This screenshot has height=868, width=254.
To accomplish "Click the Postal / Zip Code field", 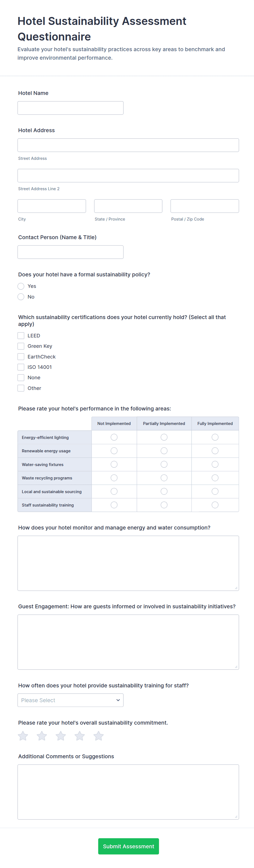I will [x=205, y=206].
